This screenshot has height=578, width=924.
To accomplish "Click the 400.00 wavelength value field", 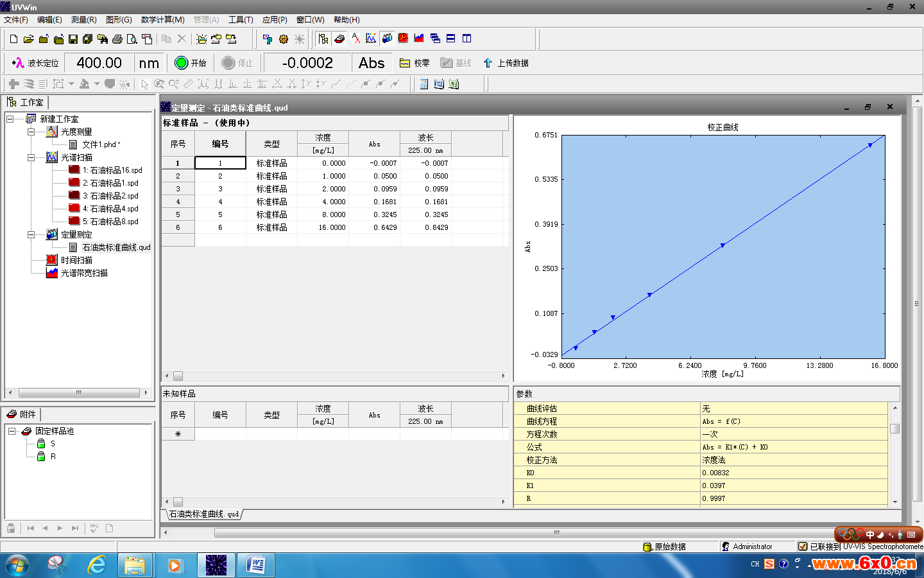I will pyautogui.click(x=99, y=63).
